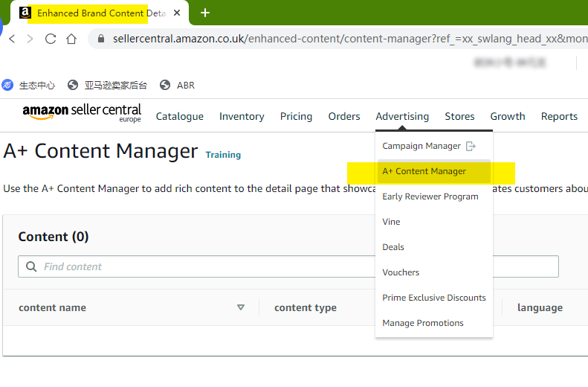Click the padlock site security icon
The image size is (588, 387).
[x=101, y=38]
